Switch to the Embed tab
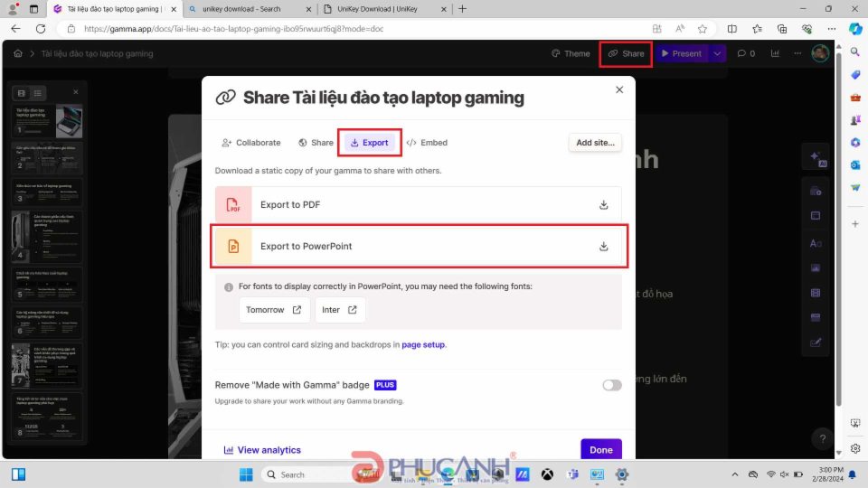 pyautogui.click(x=427, y=143)
